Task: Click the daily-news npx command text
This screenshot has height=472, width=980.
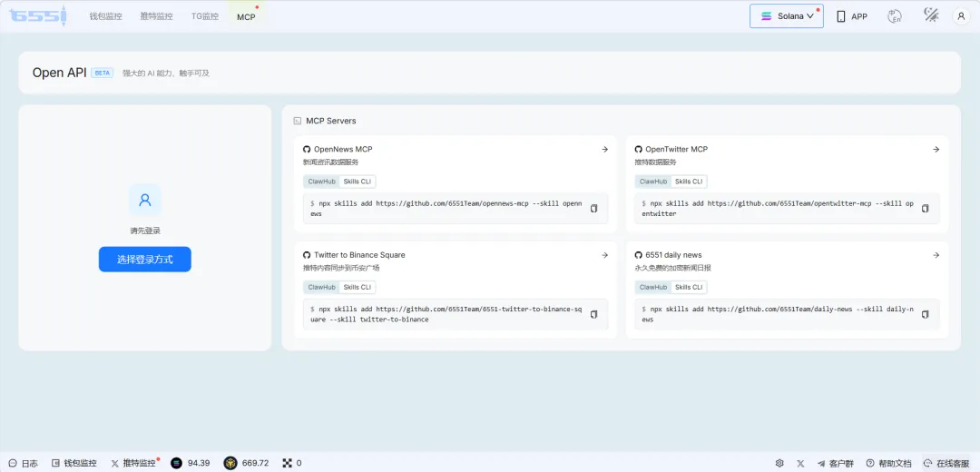Action: click(x=778, y=314)
